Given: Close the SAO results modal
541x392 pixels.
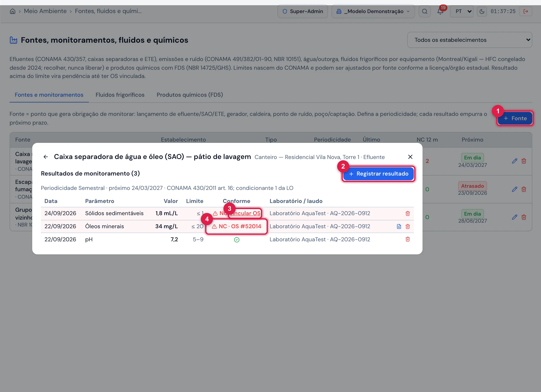Looking at the screenshot, I should (x=410, y=157).
